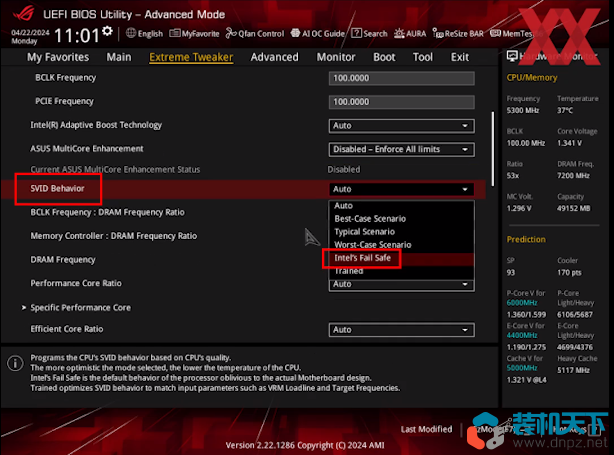The height and width of the screenshot is (455, 614).
Task: Switch to the Advanced tab
Action: 274,57
